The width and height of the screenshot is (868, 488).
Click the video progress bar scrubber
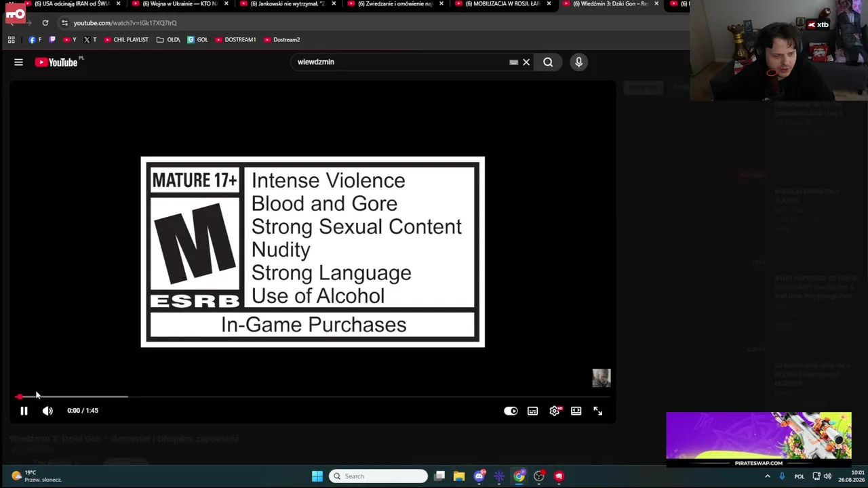[x=19, y=396]
